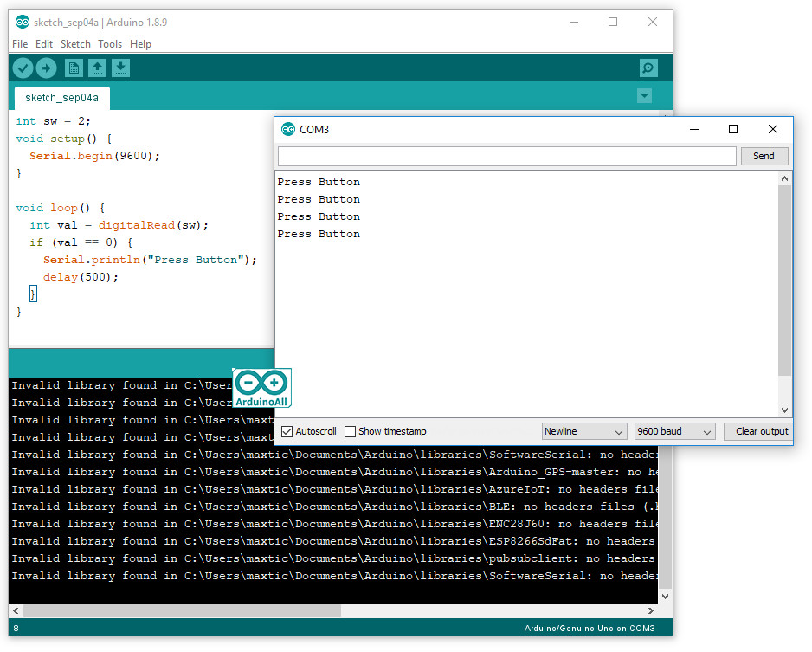Minimize the Arduino IDE window
Screen dimensions: 812x652
(574, 22)
